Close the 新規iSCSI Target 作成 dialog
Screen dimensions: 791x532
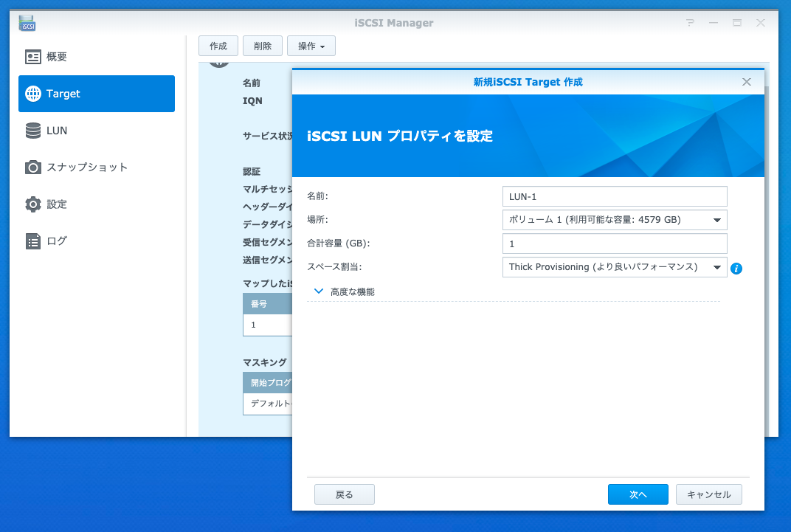[x=747, y=82]
